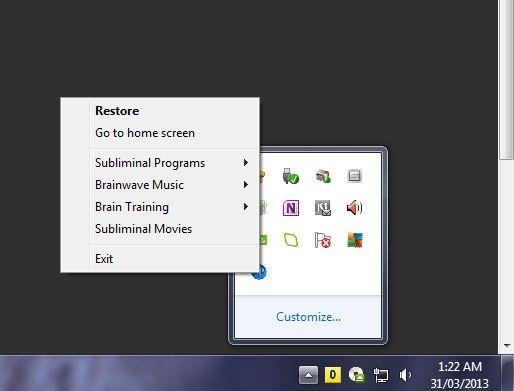Screen dimensions: 514x391
Task: Click the K1 mail tray icon
Action: point(323,208)
